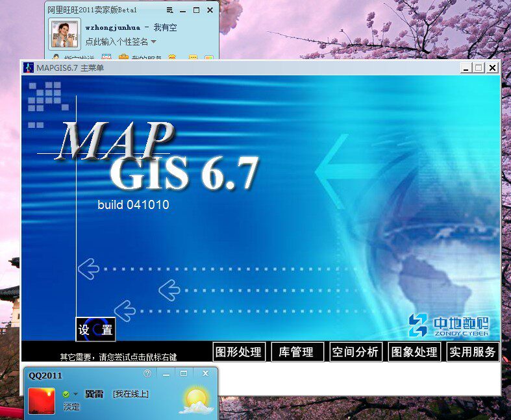Click the 中地数码 Zondy Cyber logo
511x420 pixels.
(x=449, y=325)
